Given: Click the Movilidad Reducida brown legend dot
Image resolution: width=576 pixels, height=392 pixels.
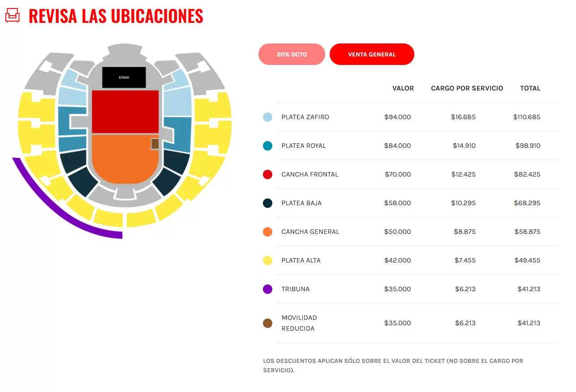Looking at the screenshot, I should click(267, 323).
